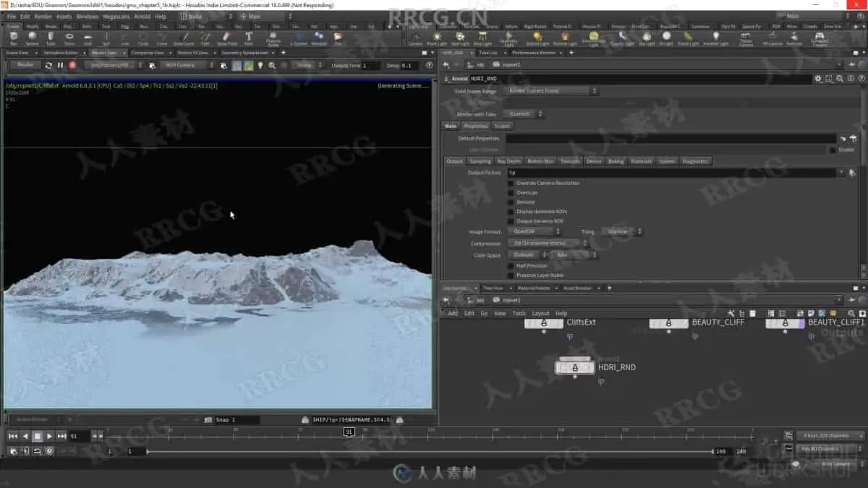Open the Compression dropdown
Image resolution: width=868 pixels, height=488 pixels.
pyautogui.click(x=548, y=244)
